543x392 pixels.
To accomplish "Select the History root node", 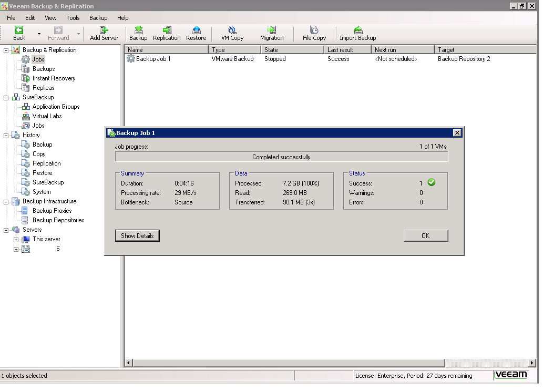I will [x=31, y=135].
